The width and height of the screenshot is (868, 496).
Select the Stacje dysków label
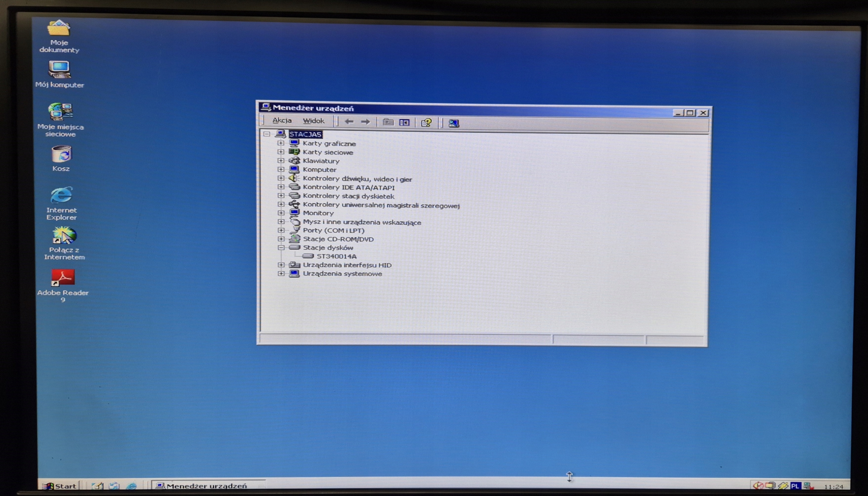pyautogui.click(x=328, y=247)
